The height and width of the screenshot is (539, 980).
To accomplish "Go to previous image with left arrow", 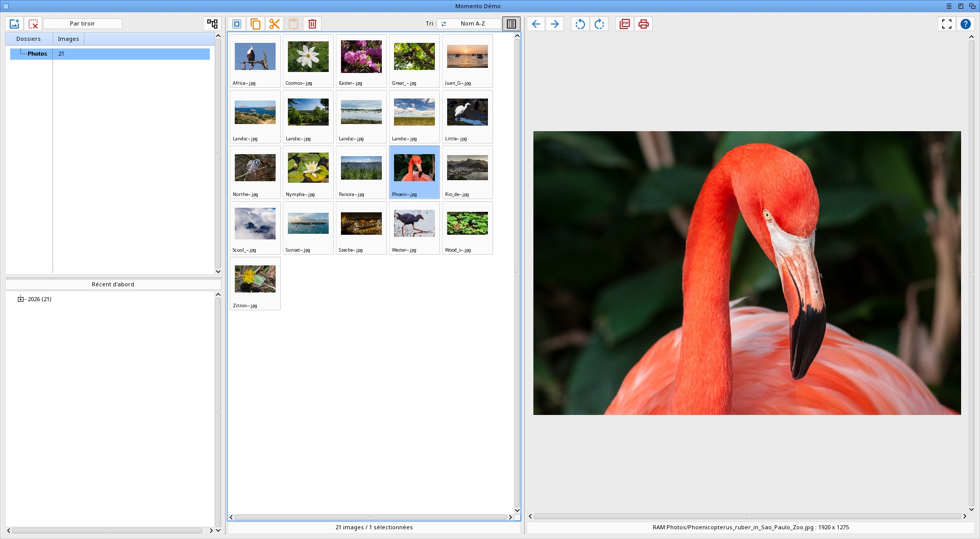I will click(536, 24).
